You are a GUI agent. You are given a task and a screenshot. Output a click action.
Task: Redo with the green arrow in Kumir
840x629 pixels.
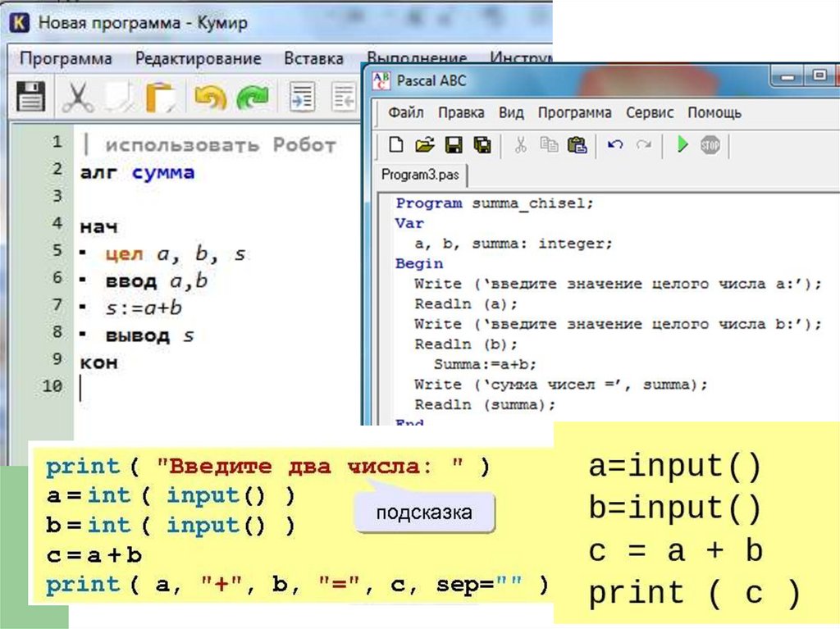253,97
